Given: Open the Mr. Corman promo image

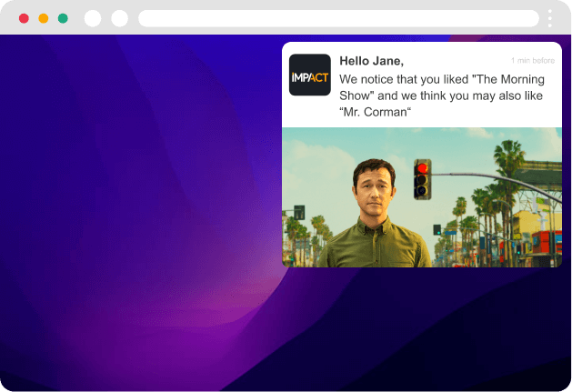Looking at the screenshot, I should (422, 197).
